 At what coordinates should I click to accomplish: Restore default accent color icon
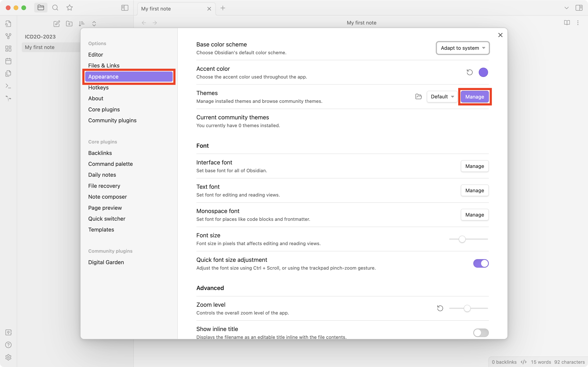[470, 72]
